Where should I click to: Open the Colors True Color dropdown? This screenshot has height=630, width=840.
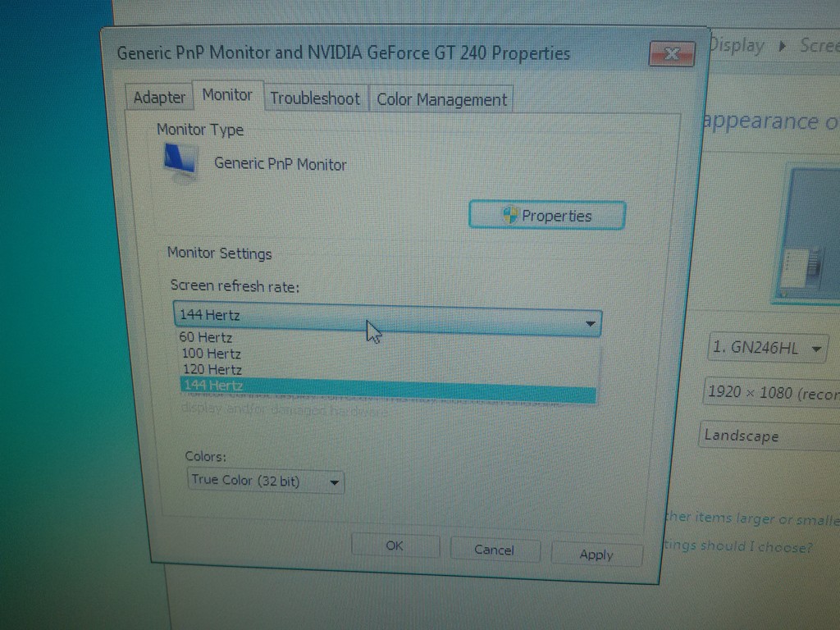coord(266,481)
